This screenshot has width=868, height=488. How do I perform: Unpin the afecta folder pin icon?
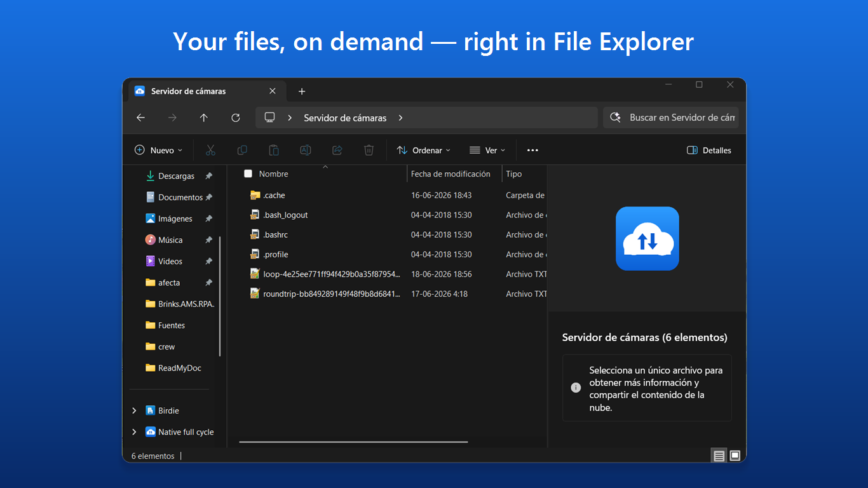[208, 283]
